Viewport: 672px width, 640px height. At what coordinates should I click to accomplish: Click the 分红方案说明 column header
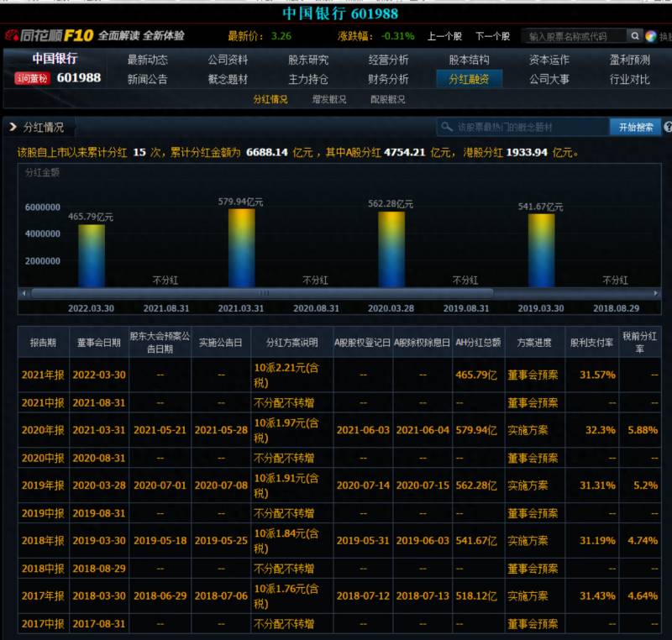click(291, 343)
